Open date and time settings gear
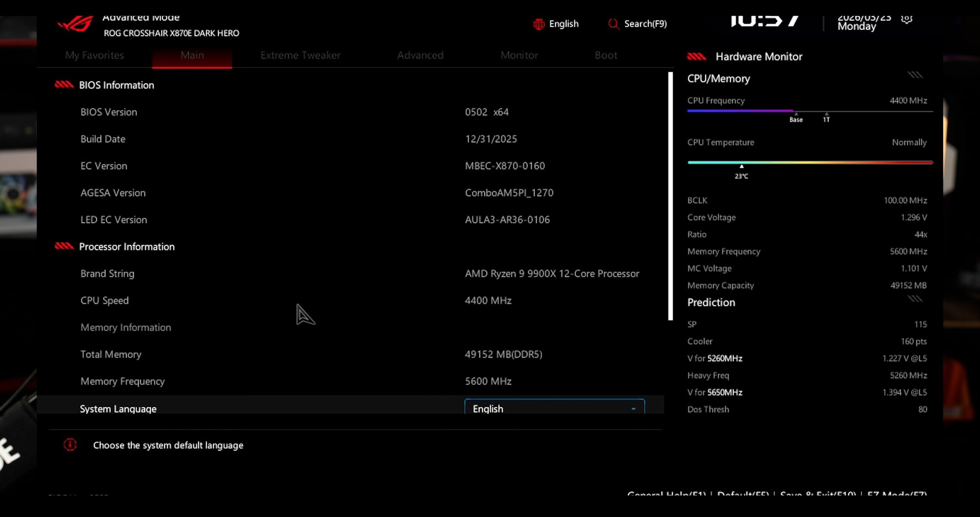The height and width of the screenshot is (517, 980). [x=906, y=19]
